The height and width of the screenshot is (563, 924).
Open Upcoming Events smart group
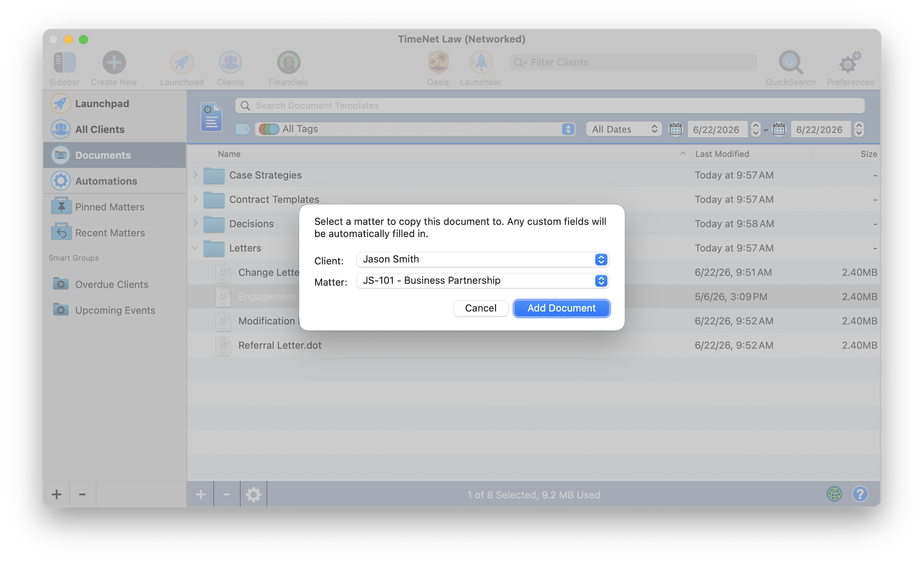tap(114, 310)
